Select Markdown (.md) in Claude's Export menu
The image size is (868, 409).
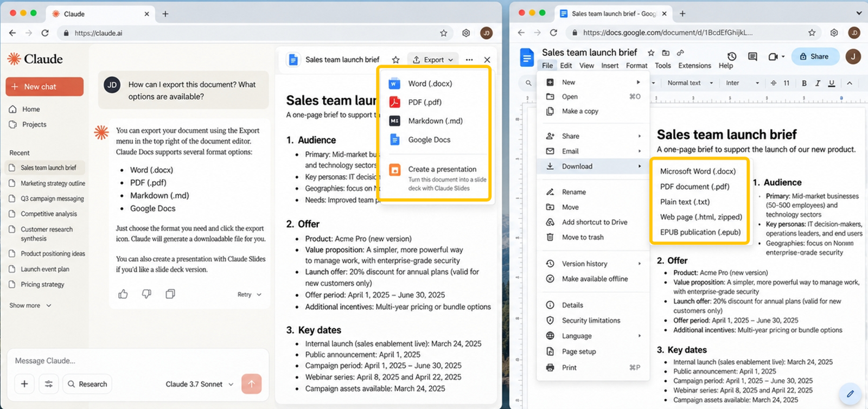click(435, 121)
